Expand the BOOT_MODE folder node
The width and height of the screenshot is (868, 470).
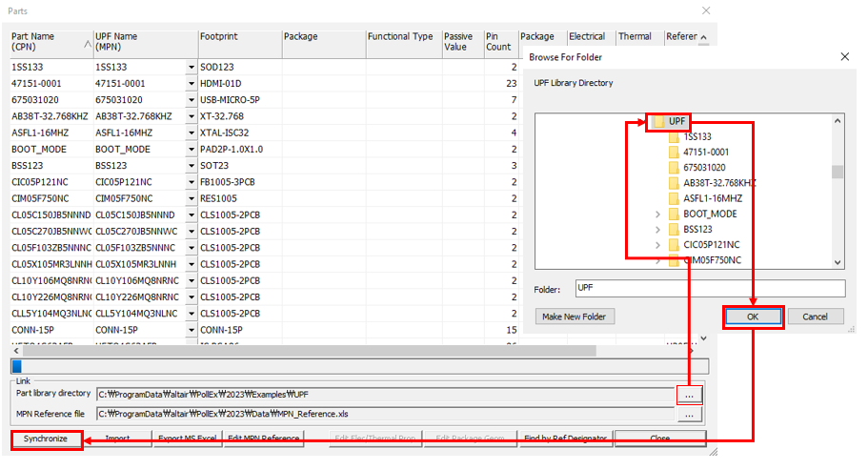tap(657, 215)
